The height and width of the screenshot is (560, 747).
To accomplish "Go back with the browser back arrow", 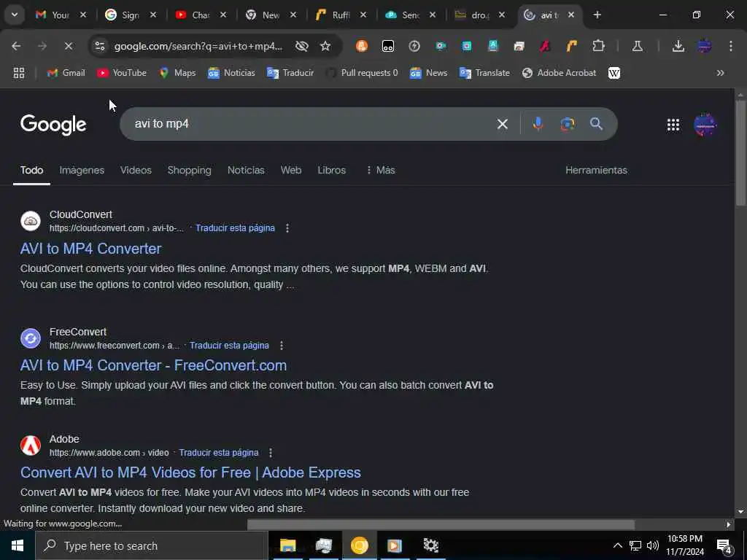I will click(x=16, y=46).
